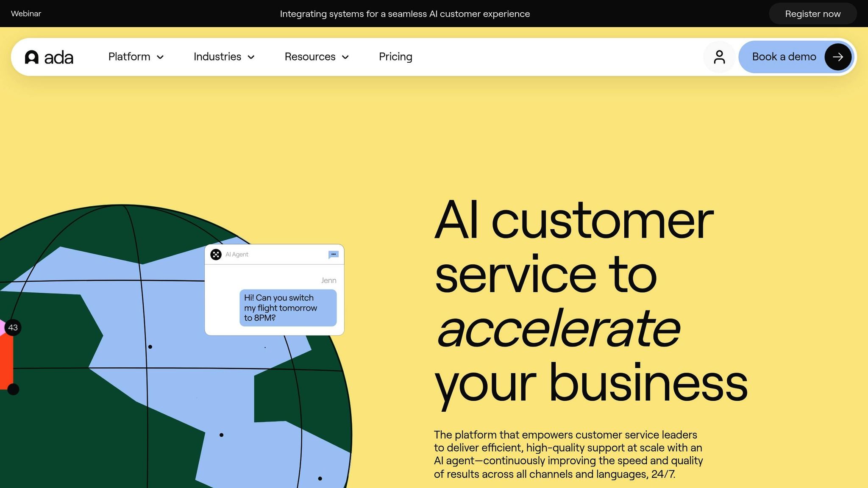Click the AI Agent avatar icon in chat card
Screen dimensions: 868x488
click(216, 255)
